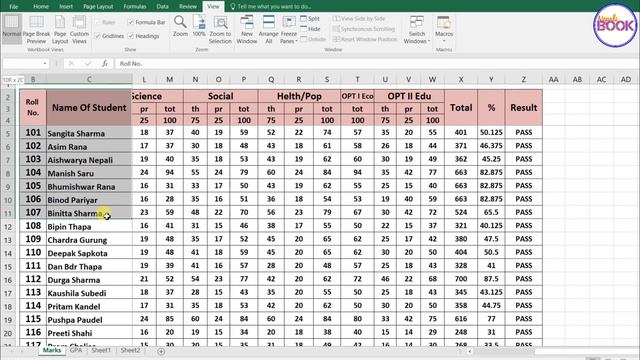Click the Unhide window option
640x360 pixels.
(x=313, y=39)
